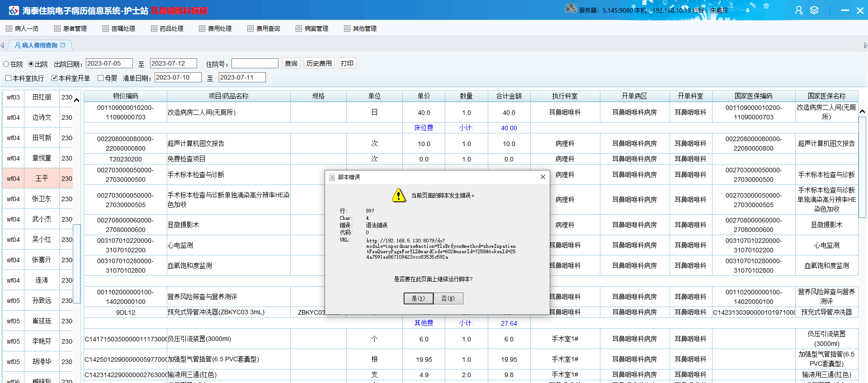The image size is (868, 383).
Task: Choose 否(N) in the script error dialog
Action: pos(448,298)
